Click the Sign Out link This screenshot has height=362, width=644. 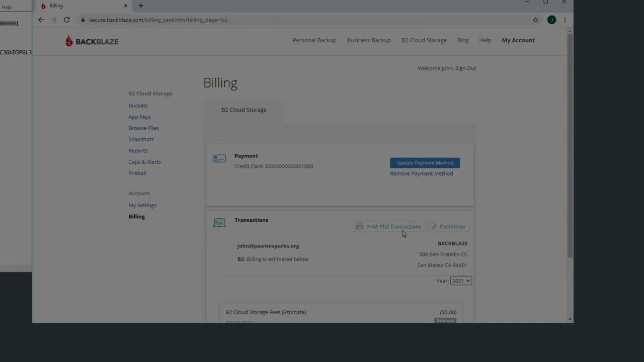[x=465, y=68]
